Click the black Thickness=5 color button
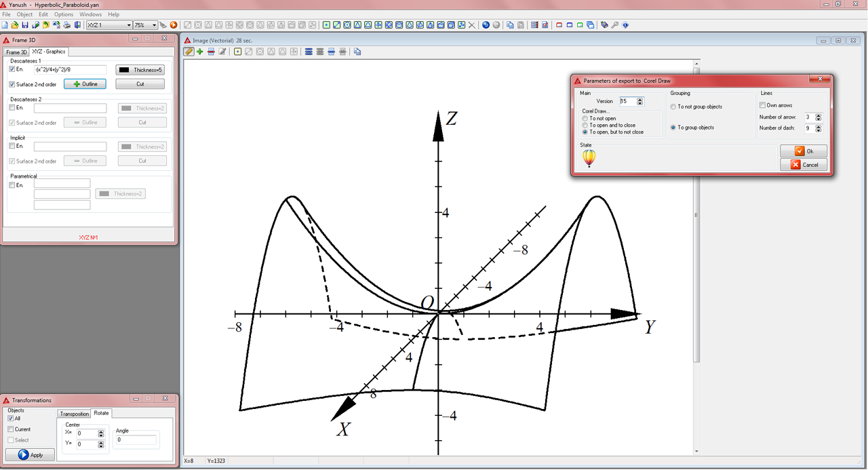The height and width of the screenshot is (470, 868). pyautogui.click(x=140, y=70)
